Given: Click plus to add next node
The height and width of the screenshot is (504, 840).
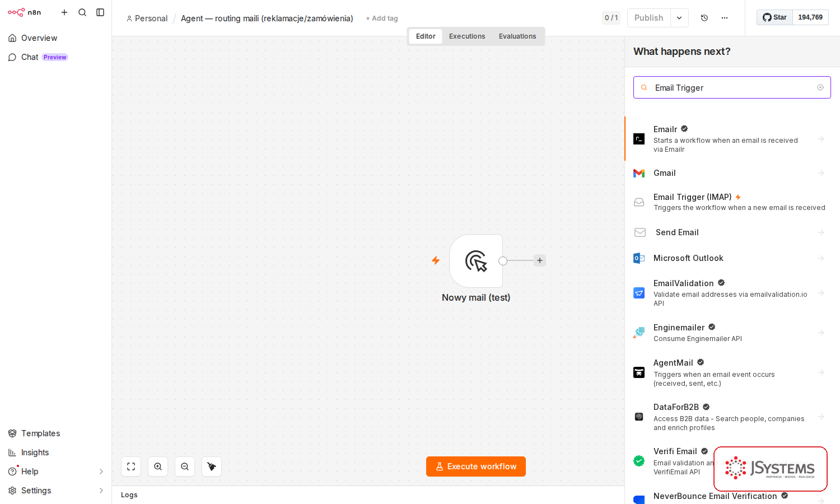Looking at the screenshot, I should click(540, 260).
